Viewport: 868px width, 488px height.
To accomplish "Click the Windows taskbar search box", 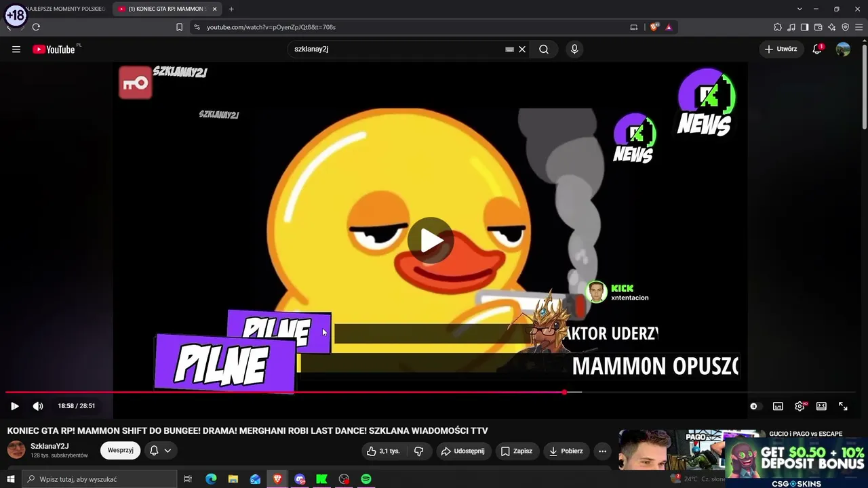I will click(99, 479).
